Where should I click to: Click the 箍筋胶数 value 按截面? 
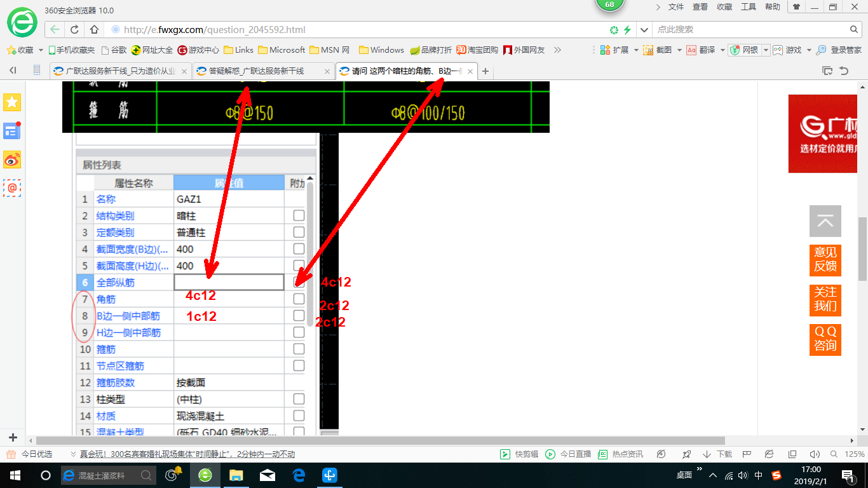pos(191,383)
